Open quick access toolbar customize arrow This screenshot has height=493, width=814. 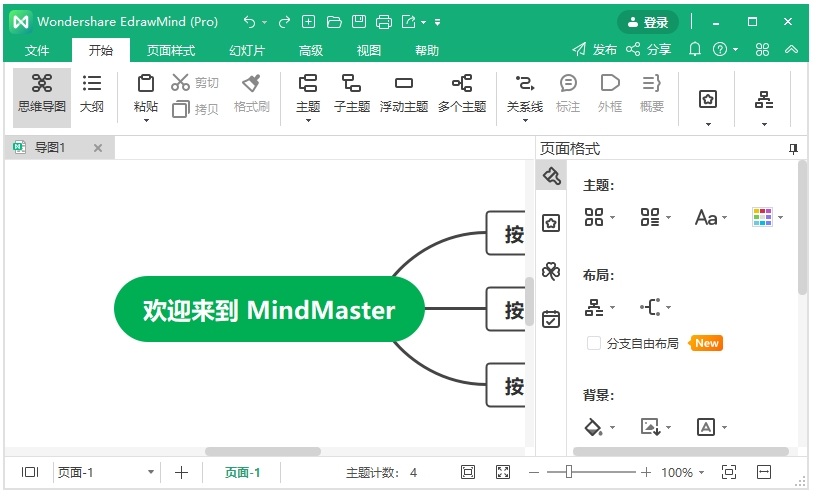coord(438,22)
